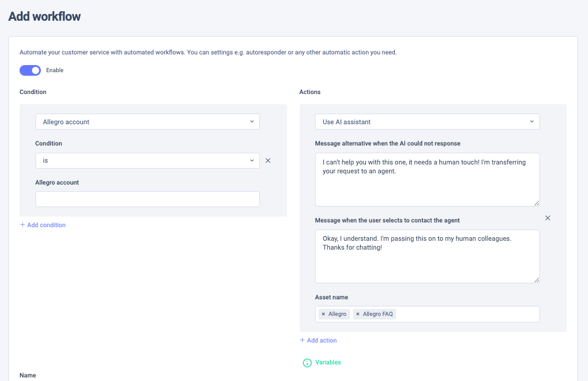
Task: Click Add condition link
Action: pos(46,225)
